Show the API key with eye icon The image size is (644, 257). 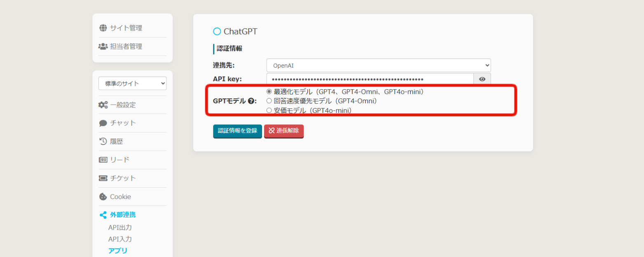pos(482,79)
